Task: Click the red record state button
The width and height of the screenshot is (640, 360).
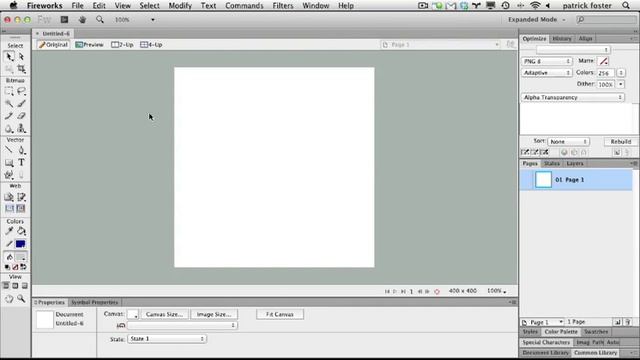Action: tap(437, 291)
